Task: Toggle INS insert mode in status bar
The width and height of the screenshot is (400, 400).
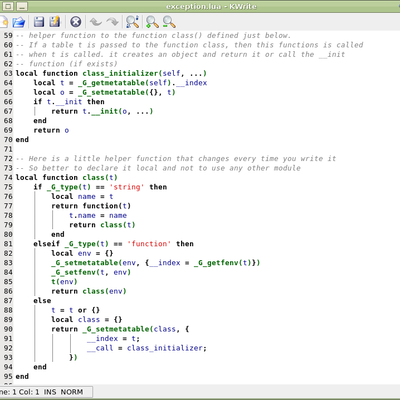Action: [50, 392]
